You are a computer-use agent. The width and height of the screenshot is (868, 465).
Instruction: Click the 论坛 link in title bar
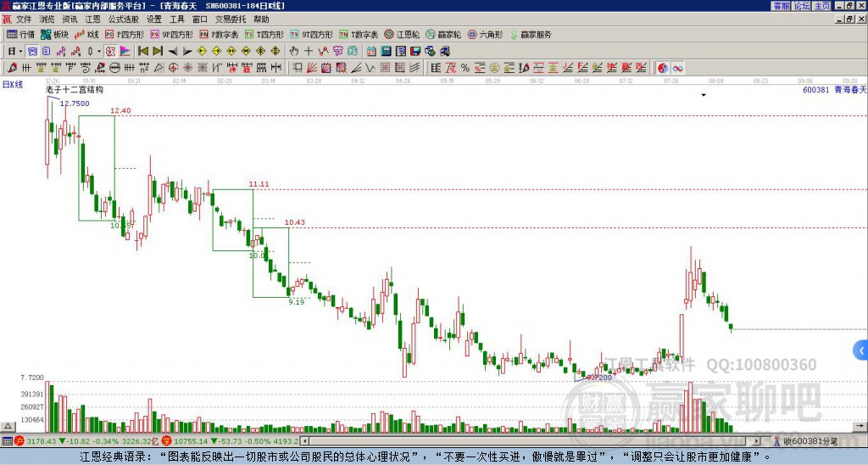point(802,6)
